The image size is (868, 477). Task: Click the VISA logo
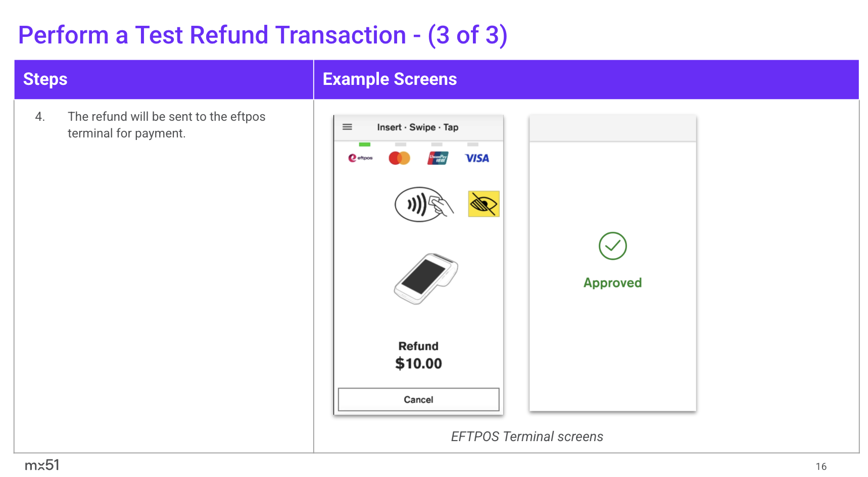(477, 158)
